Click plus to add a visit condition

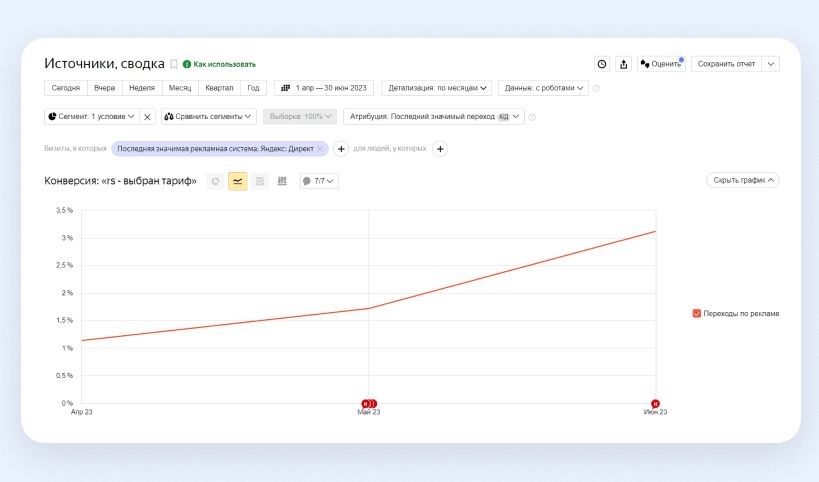pyautogui.click(x=340, y=149)
